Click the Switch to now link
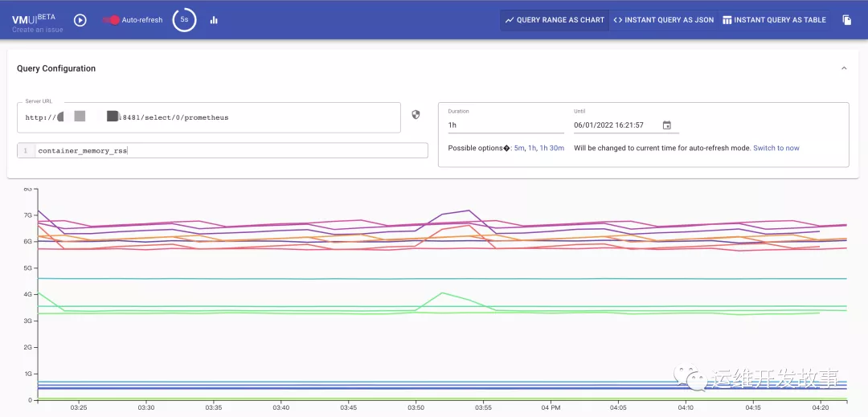Viewport: 868px width, 417px height. (x=776, y=148)
